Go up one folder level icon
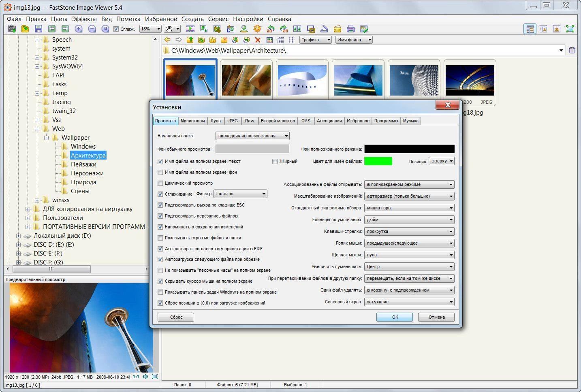581x392 pixels. tap(190, 40)
